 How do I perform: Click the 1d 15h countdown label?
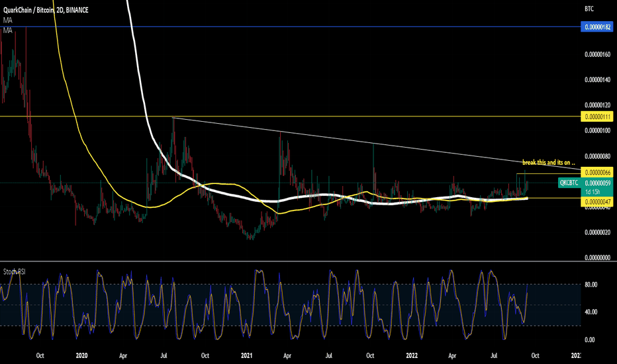593,192
